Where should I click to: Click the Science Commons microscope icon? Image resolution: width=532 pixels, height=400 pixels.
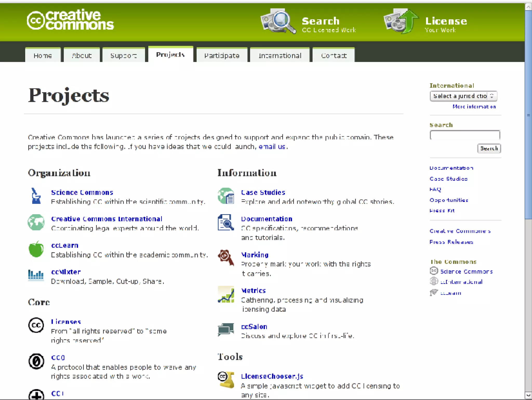(36, 196)
